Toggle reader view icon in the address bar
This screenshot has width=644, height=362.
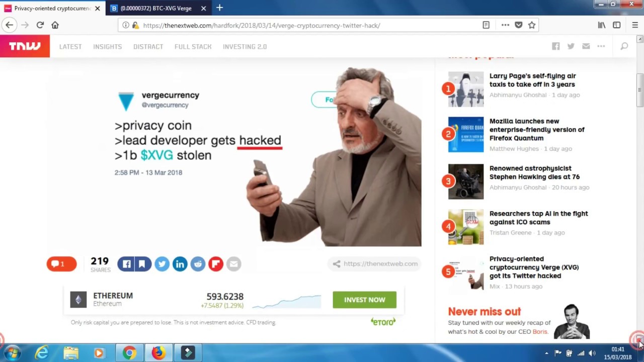coord(486,25)
